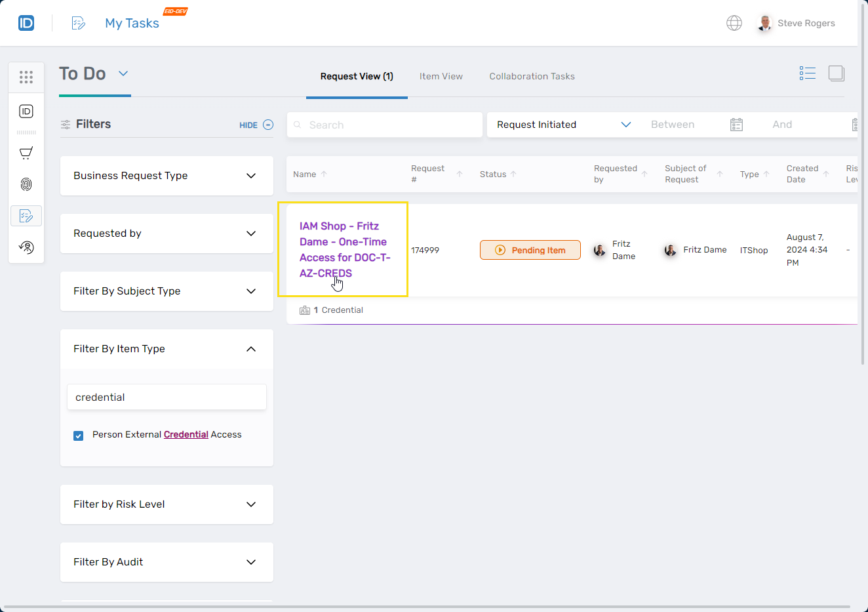Open the IAM Shop Fritz Dame request

344,249
